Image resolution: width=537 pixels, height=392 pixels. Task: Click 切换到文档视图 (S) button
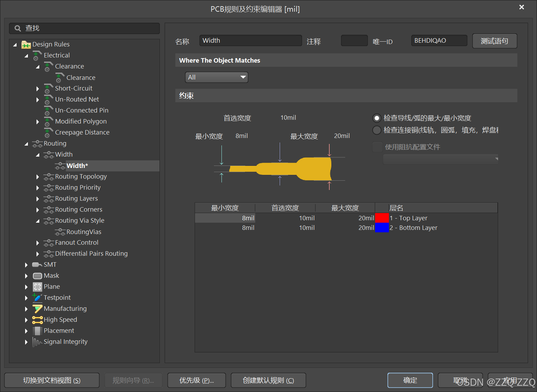pos(52,380)
